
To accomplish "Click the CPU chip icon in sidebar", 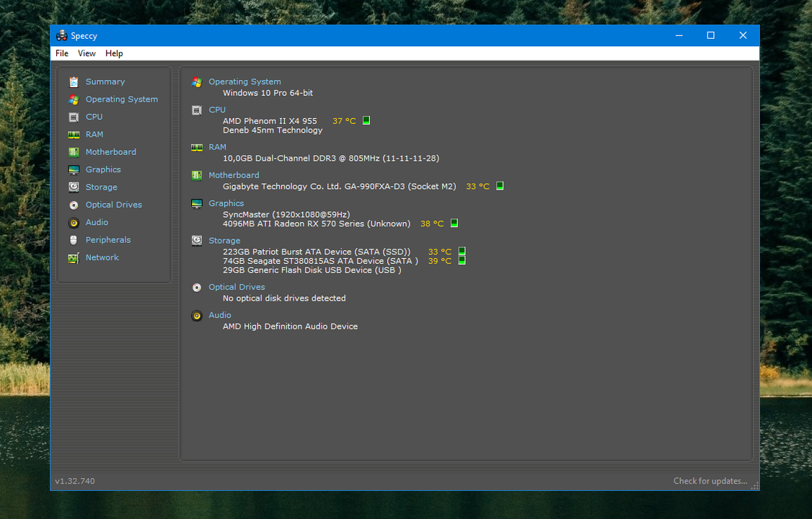I will point(74,117).
